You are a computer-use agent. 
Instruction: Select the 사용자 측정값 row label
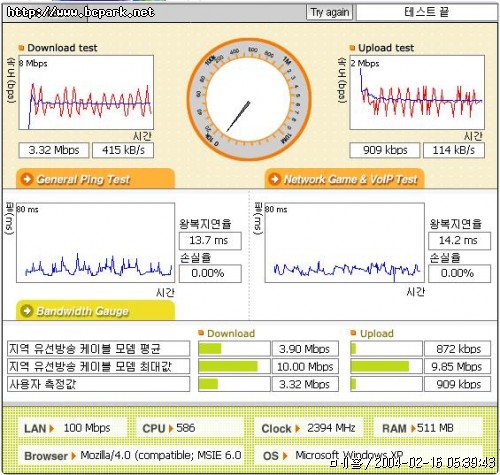pyautogui.click(x=98, y=384)
